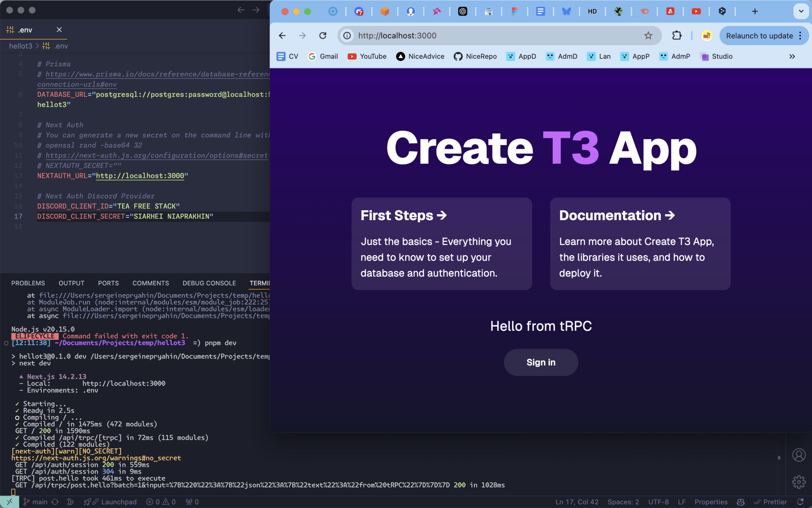812x508 pixels.
Task: Click the Sign in button
Action: (541, 362)
